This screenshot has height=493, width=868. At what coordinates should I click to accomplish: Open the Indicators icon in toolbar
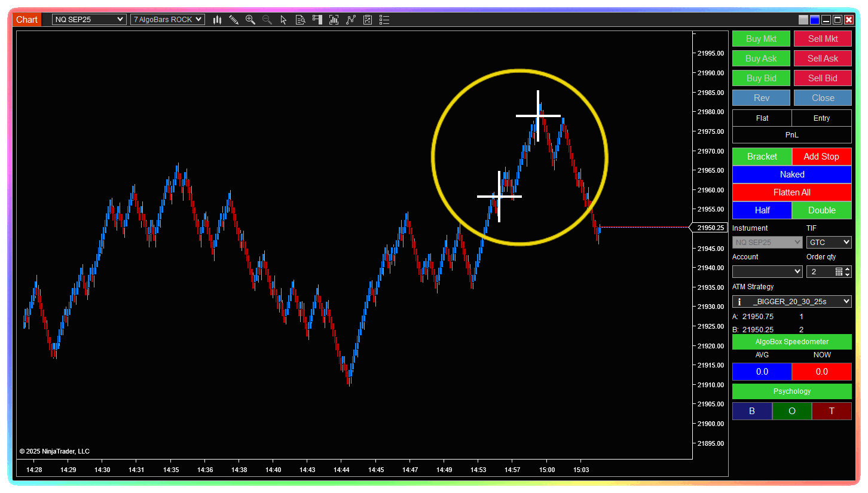(x=351, y=20)
